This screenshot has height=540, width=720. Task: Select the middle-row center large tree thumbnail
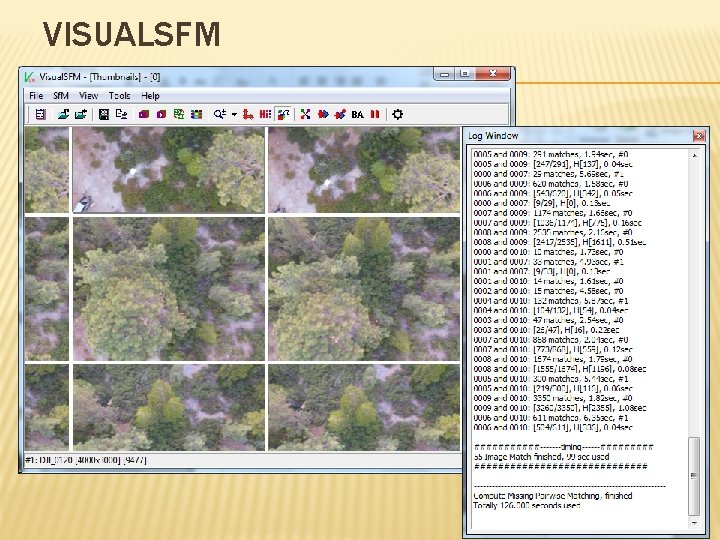click(169, 289)
